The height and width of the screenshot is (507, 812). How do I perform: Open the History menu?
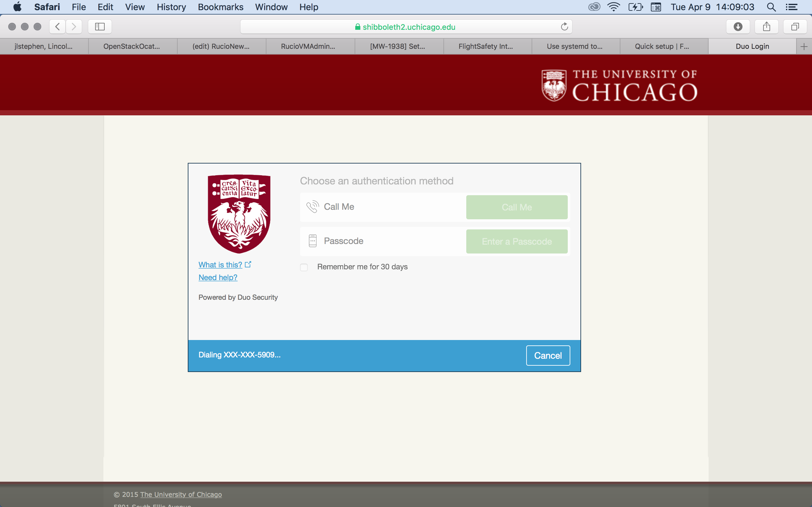pyautogui.click(x=171, y=7)
